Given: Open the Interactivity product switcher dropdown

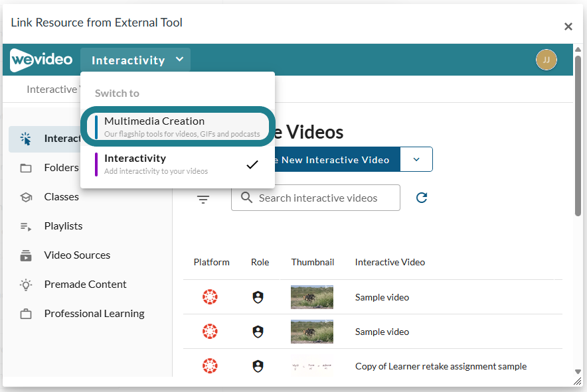Looking at the screenshot, I should [135, 60].
